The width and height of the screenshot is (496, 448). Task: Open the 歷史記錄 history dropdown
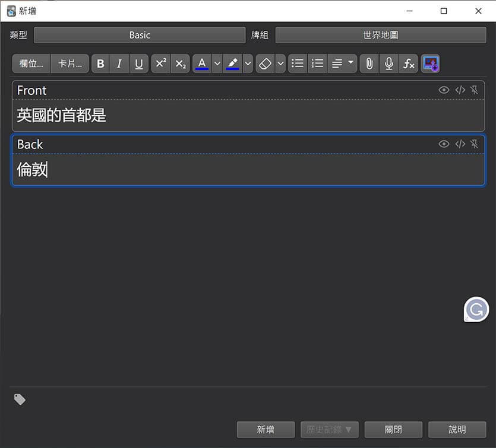(x=329, y=430)
